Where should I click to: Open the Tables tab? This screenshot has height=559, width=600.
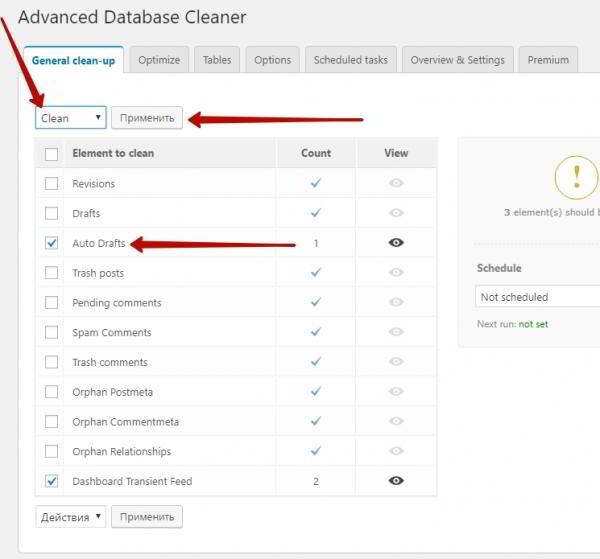pyautogui.click(x=217, y=60)
